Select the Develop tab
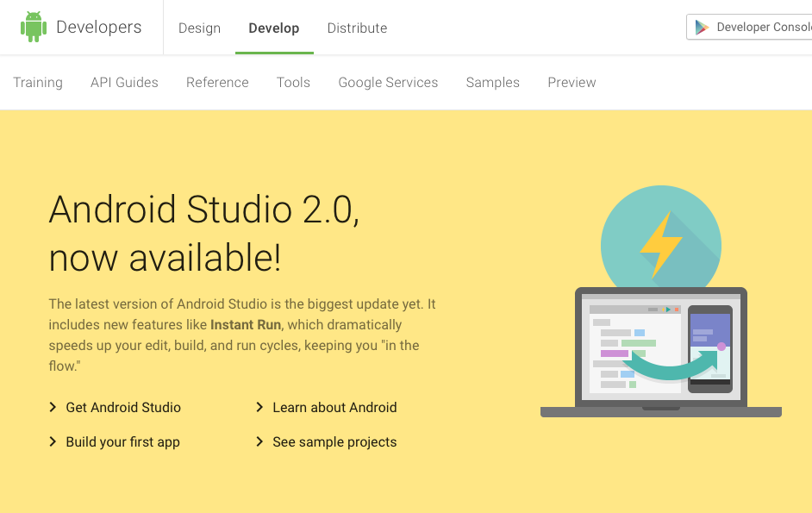This screenshot has width=812, height=513. point(274,28)
